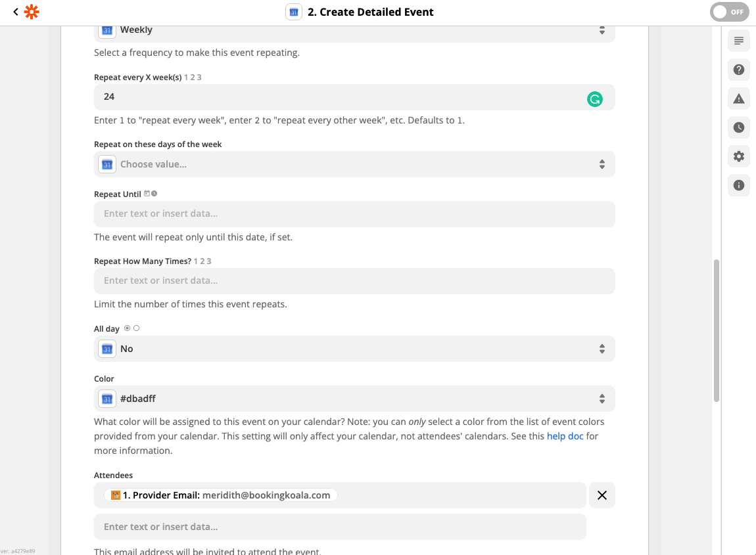The width and height of the screenshot is (756, 555).
Task: Toggle the Zap OFF switch
Action: [729, 12]
